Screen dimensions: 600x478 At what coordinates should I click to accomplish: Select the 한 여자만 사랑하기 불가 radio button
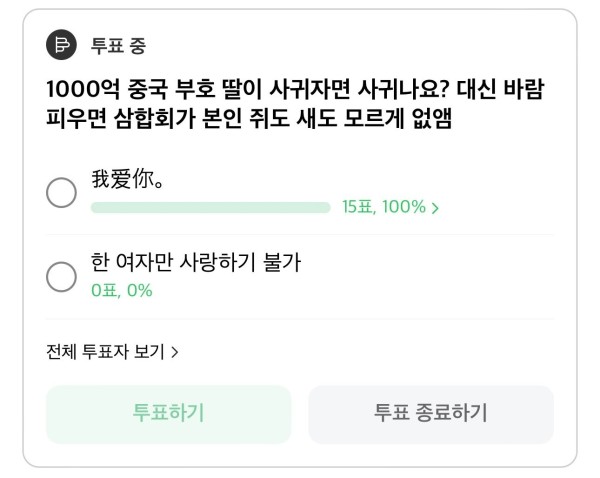[61, 277]
